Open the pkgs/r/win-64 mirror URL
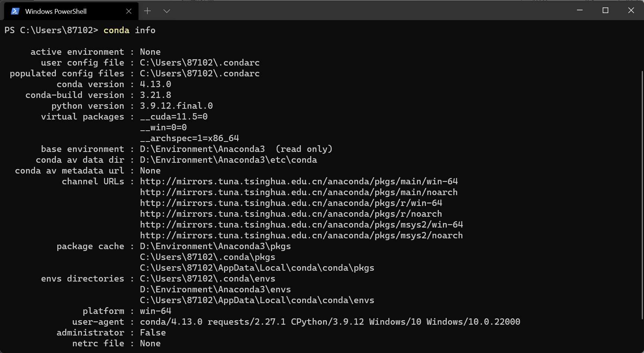The image size is (644, 353). tap(291, 203)
